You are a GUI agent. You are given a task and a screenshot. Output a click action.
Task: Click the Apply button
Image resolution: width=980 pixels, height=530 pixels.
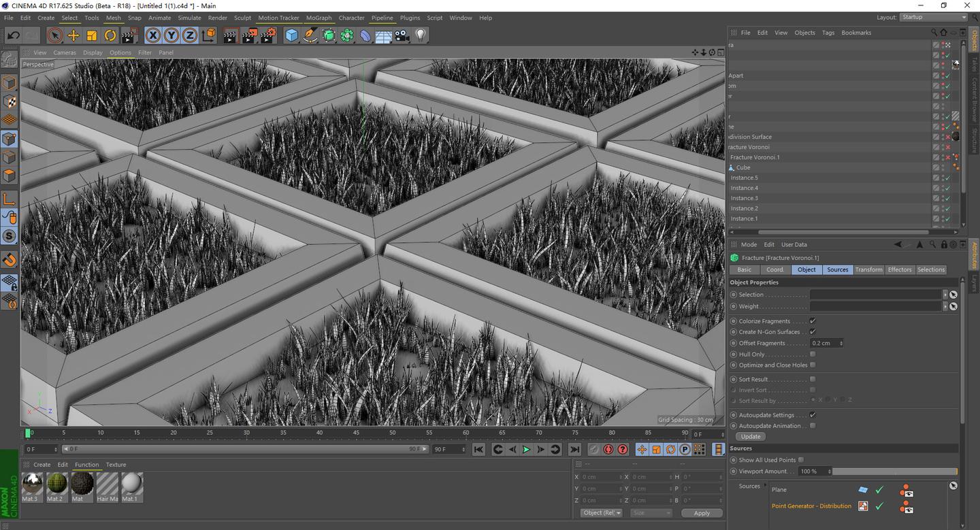pyautogui.click(x=701, y=513)
